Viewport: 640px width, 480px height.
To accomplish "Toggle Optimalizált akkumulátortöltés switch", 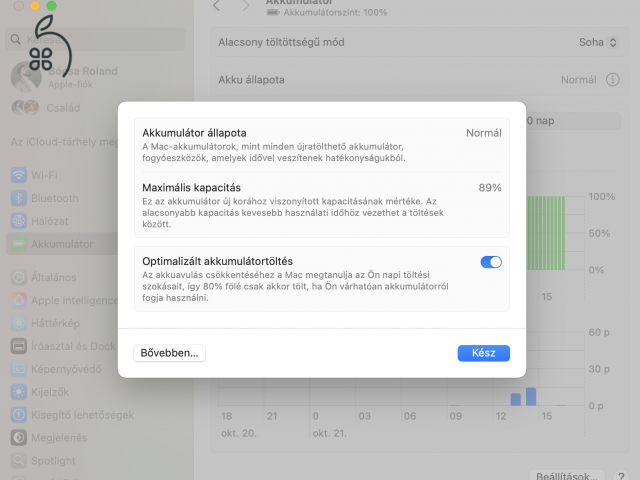I will pos(491,262).
